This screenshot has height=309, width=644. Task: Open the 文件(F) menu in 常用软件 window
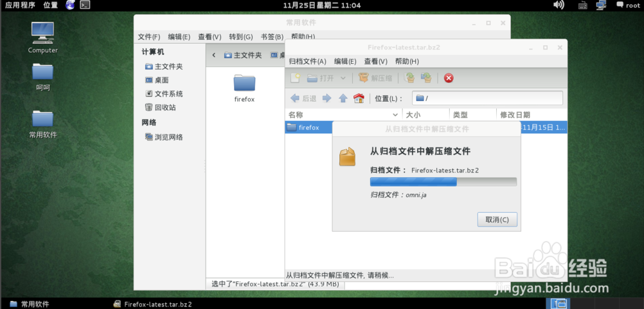(x=148, y=37)
